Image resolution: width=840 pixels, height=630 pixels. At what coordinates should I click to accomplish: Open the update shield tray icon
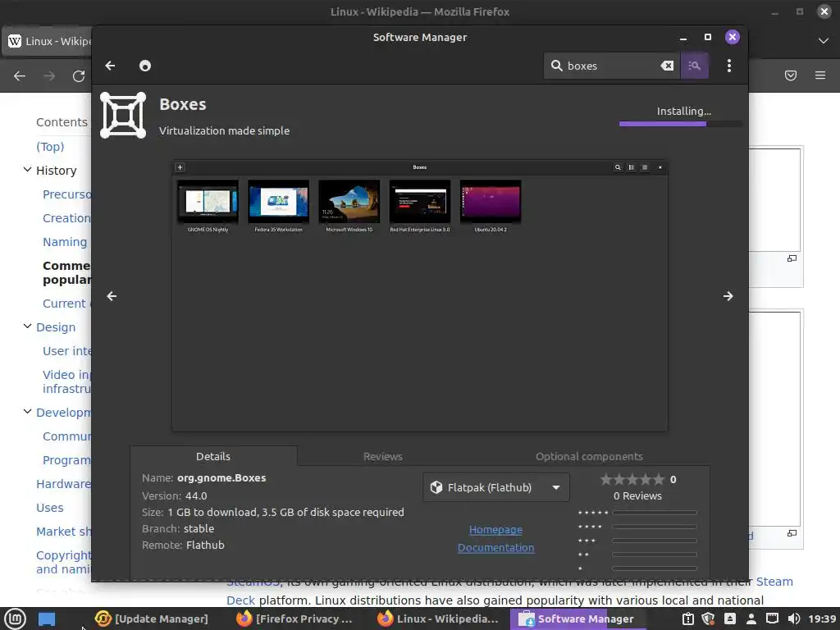[x=708, y=619]
